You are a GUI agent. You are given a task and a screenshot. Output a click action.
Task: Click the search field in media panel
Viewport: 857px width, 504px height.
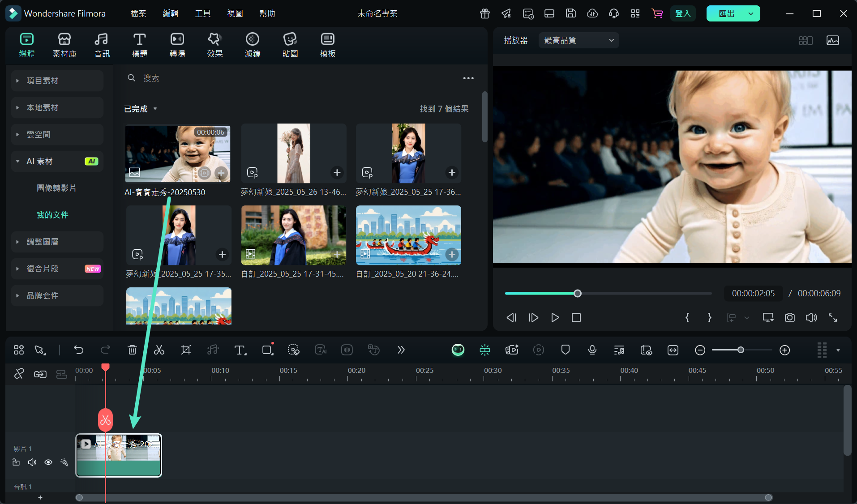pos(291,78)
